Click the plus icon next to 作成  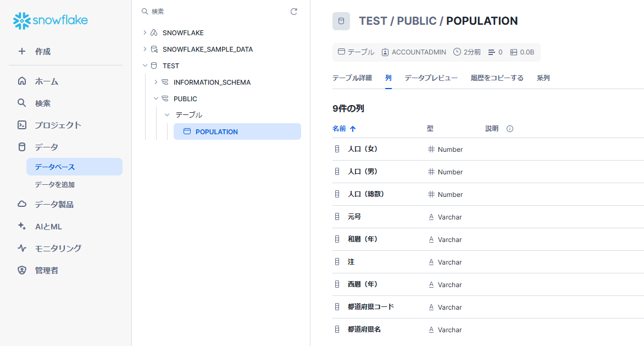(x=22, y=51)
